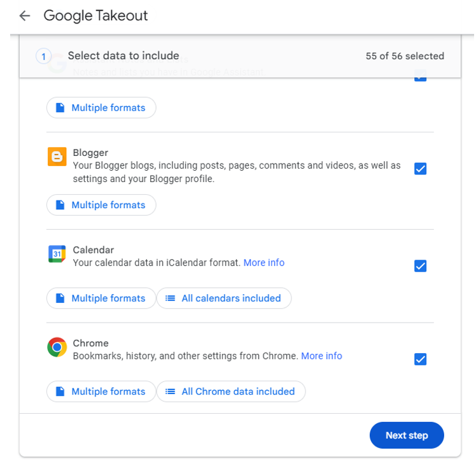Click the Next step button

point(407,435)
